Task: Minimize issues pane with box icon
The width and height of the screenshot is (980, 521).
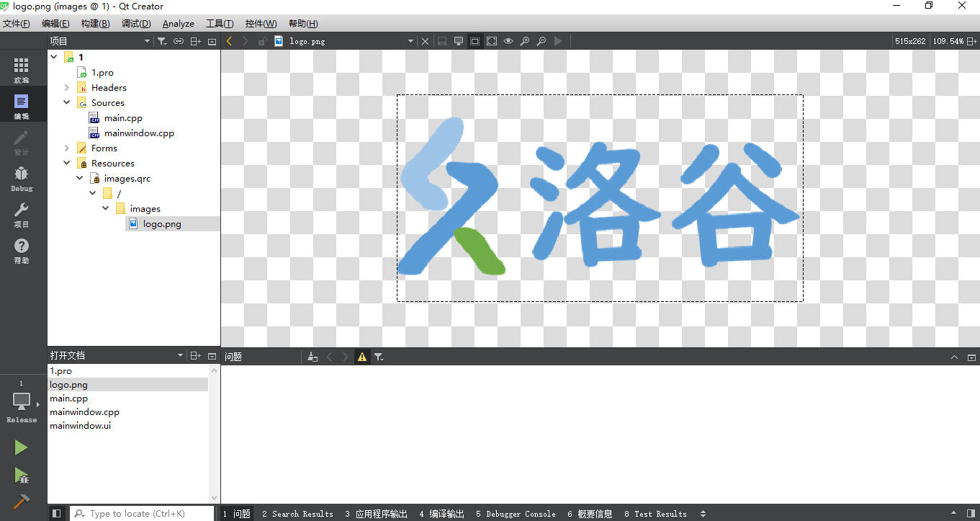Action: pos(971,357)
